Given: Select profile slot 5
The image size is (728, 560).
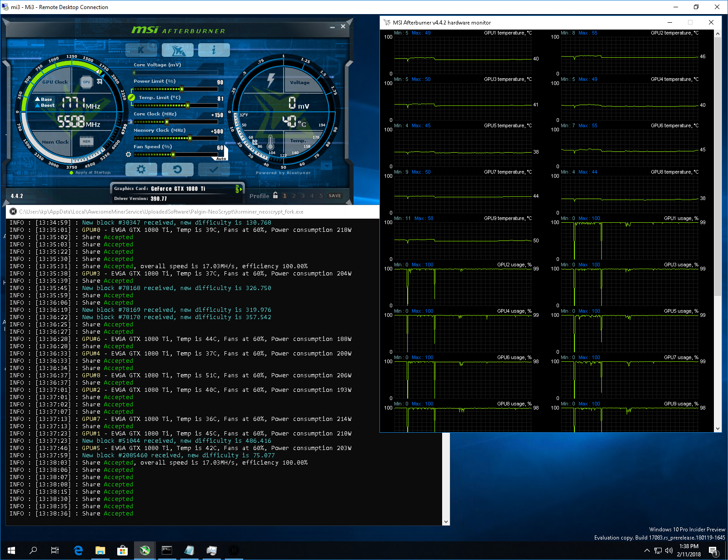Looking at the screenshot, I should point(321,196).
